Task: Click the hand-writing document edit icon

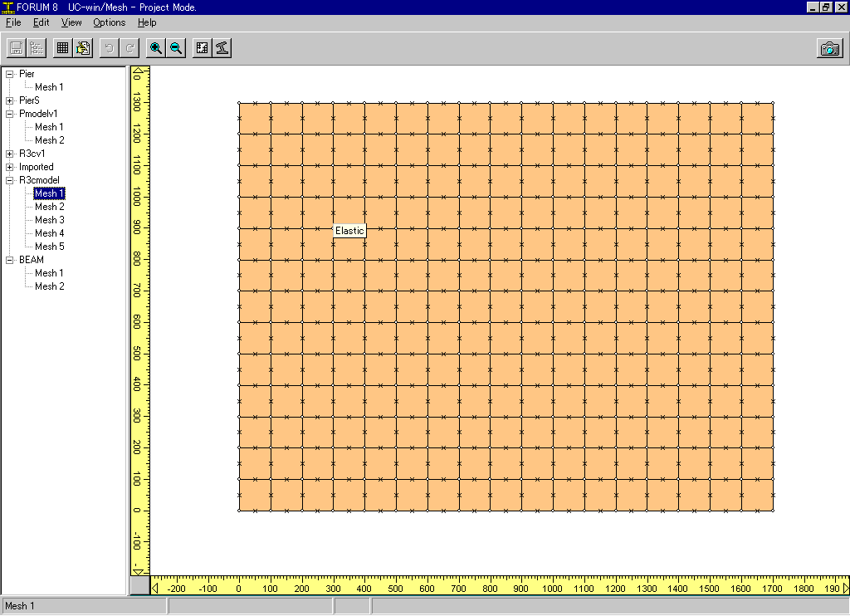Action: coord(83,48)
